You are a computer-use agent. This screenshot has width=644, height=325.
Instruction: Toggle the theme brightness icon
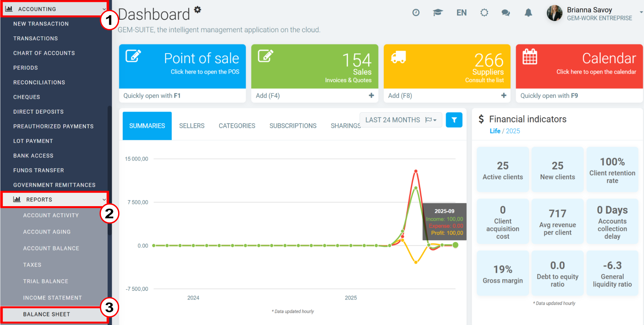pyautogui.click(x=484, y=12)
